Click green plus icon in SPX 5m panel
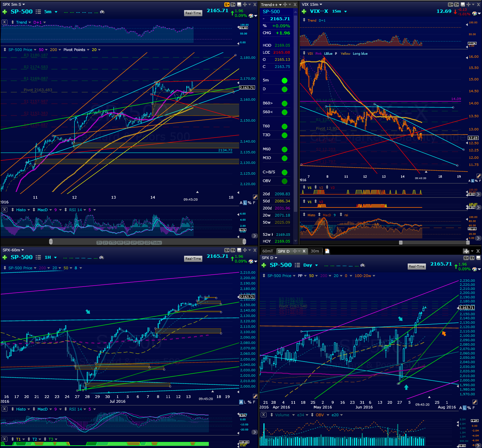Screen dimensions: 482x448 [5, 12]
